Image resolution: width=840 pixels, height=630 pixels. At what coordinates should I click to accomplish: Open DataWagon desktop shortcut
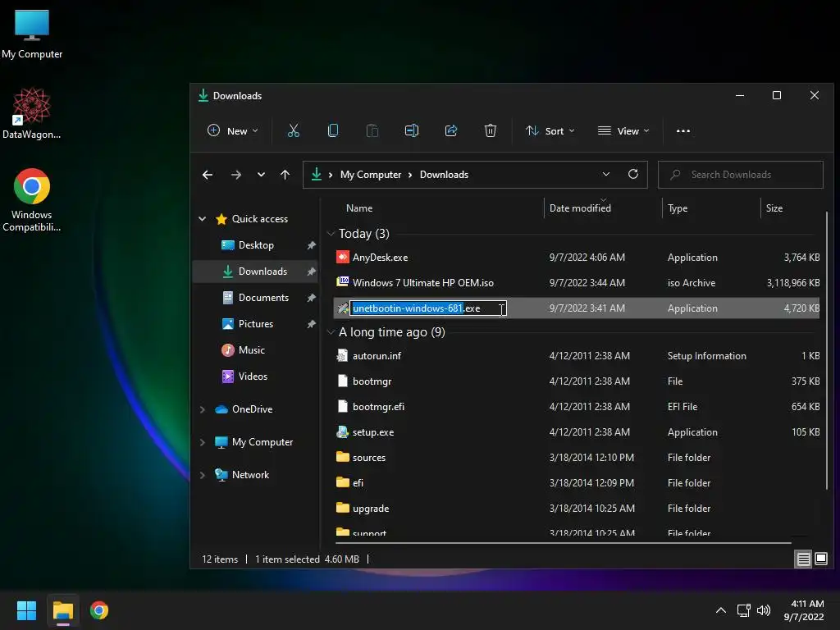[x=32, y=113]
